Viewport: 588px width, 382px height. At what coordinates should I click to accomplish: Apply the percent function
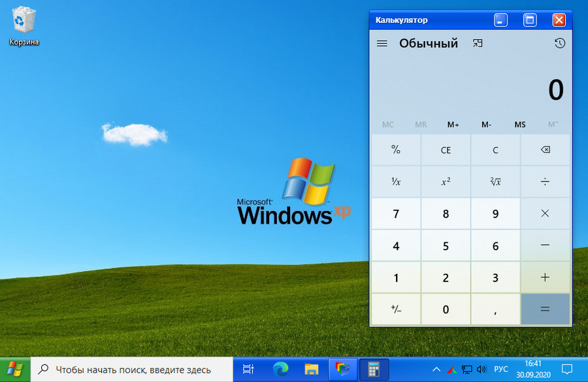[396, 150]
